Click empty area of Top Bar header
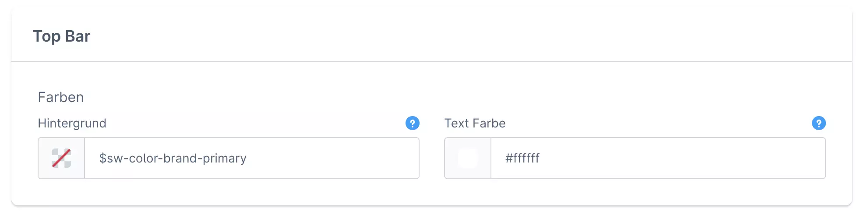This screenshot has height=219, width=868. click(x=438, y=36)
